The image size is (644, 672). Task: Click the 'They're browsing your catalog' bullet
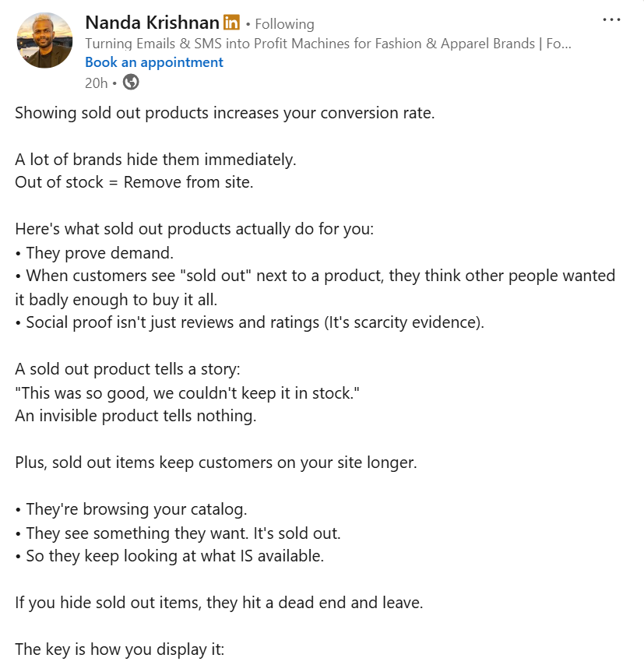[131, 509]
